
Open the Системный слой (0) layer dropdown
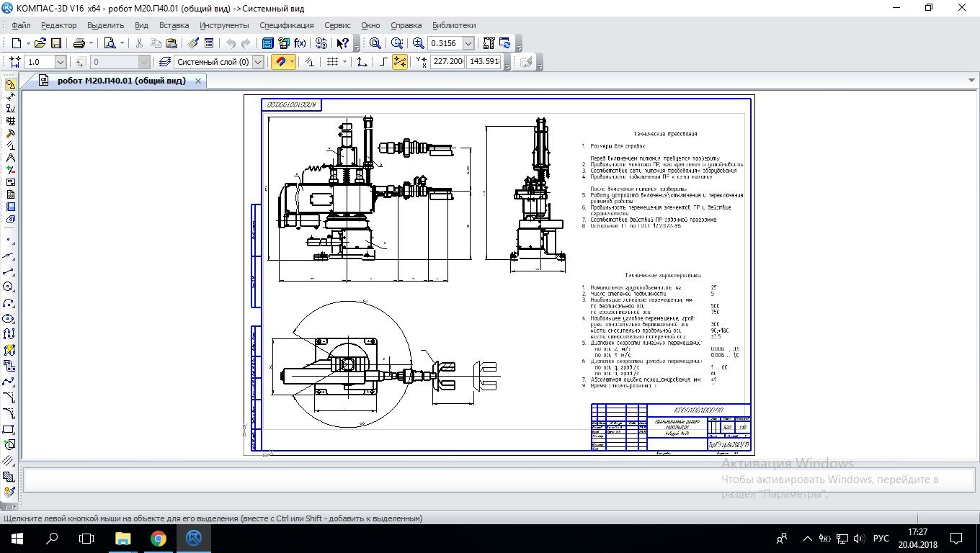click(258, 62)
